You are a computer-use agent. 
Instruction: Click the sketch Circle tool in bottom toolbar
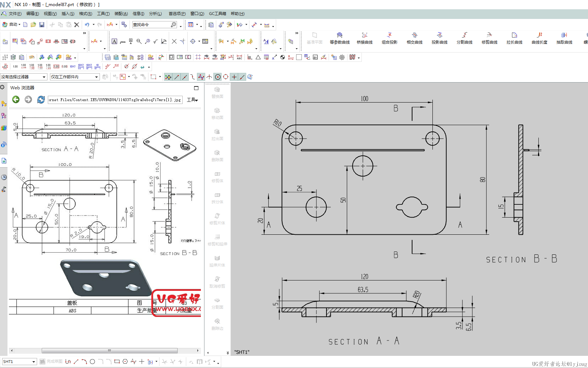click(92, 362)
